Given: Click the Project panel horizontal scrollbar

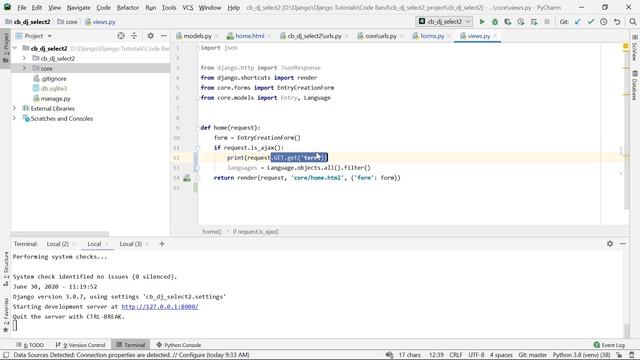Looking at the screenshot, I should tap(60, 234).
